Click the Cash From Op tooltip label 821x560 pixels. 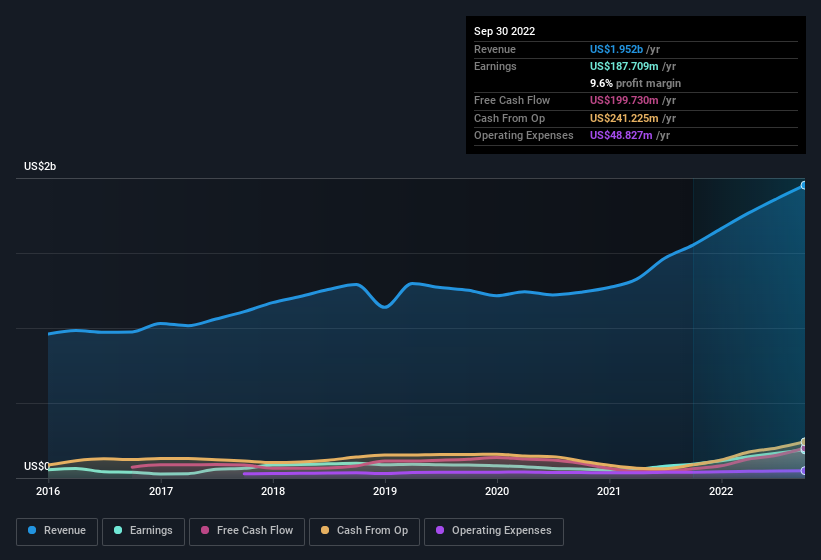(509, 118)
